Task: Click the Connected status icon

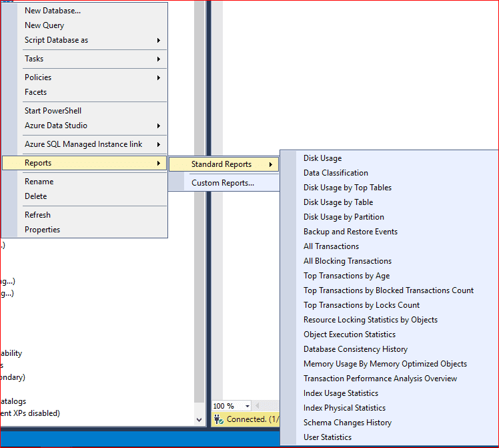Action: point(218,419)
